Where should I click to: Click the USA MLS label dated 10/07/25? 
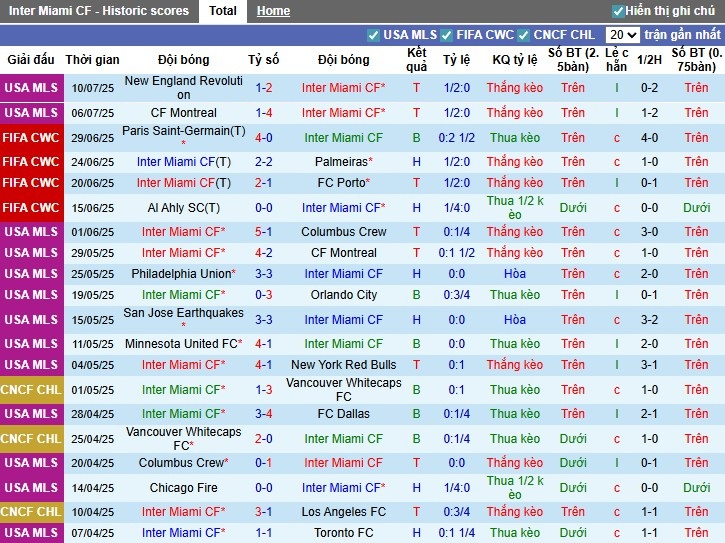[31, 87]
